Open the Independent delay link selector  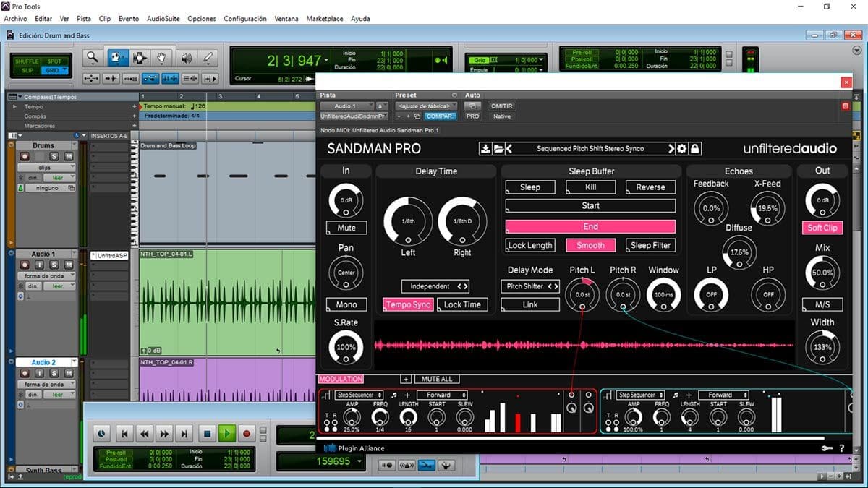(x=435, y=286)
